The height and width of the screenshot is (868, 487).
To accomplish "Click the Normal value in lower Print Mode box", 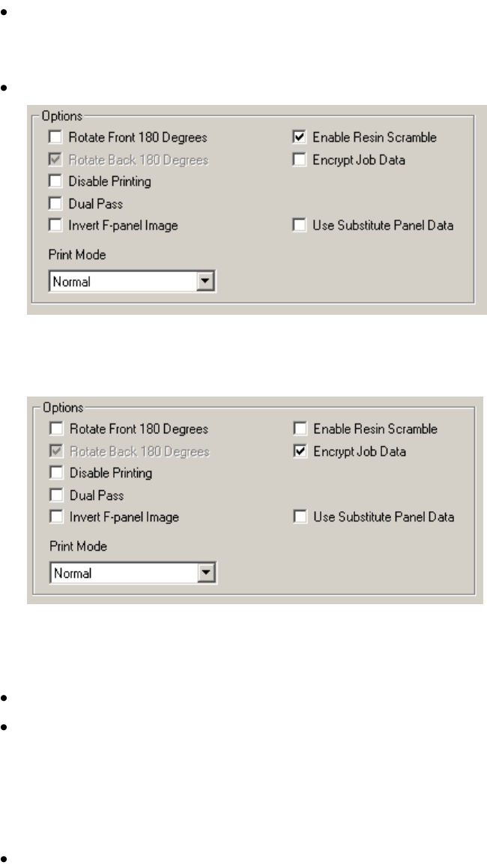I will [73, 573].
